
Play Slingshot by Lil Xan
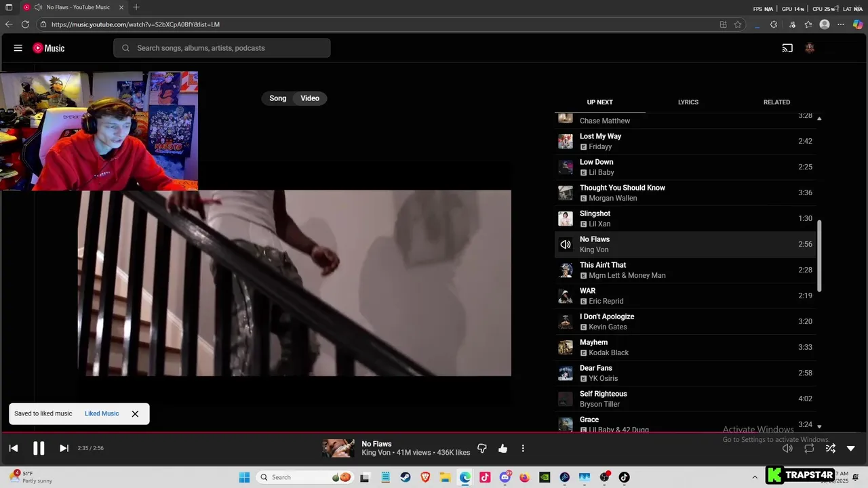point(685,218)
